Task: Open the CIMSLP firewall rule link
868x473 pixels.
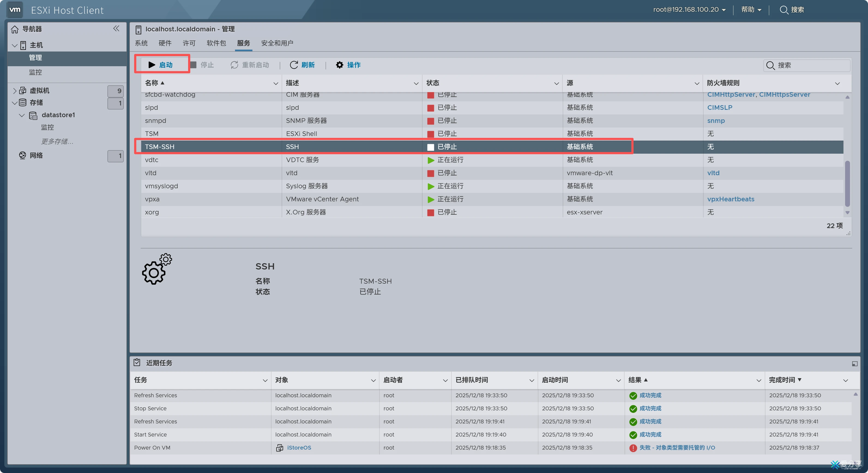Action: click(x=719, y=107)
